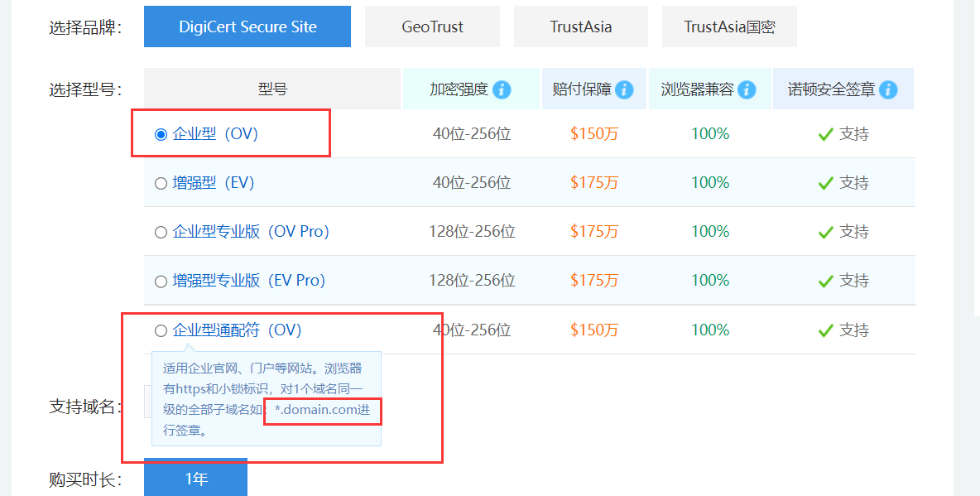Click the 型号 column header
Viewport: 980px width, 496px height.
coord(272,89)
